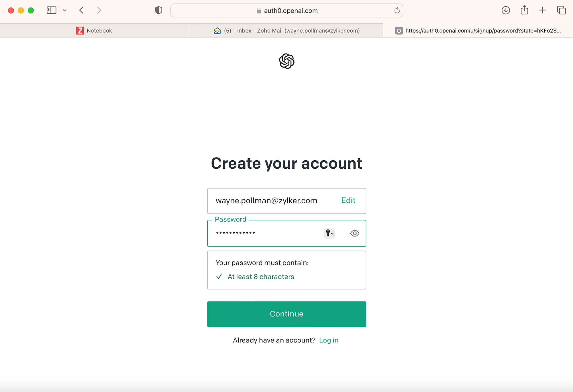This screenshot has height=392, width=573.
Task: Show tab overview icon
Action: coord(561,10)
